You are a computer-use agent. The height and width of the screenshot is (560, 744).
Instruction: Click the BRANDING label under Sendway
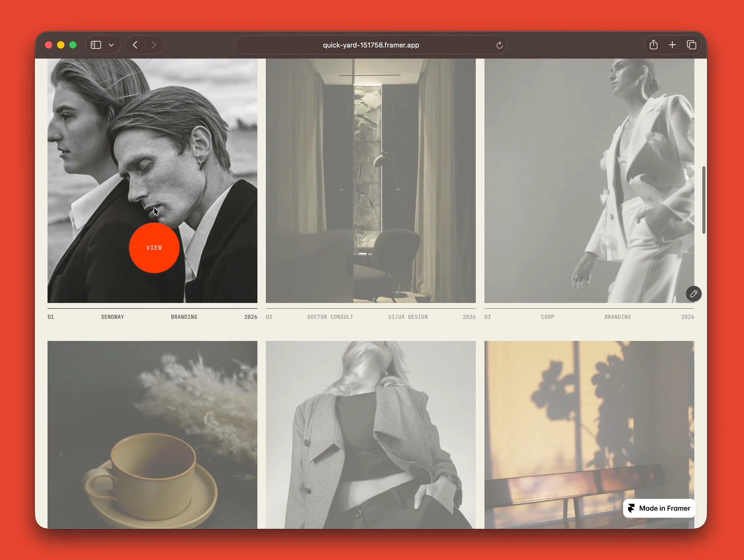(184, 317)
